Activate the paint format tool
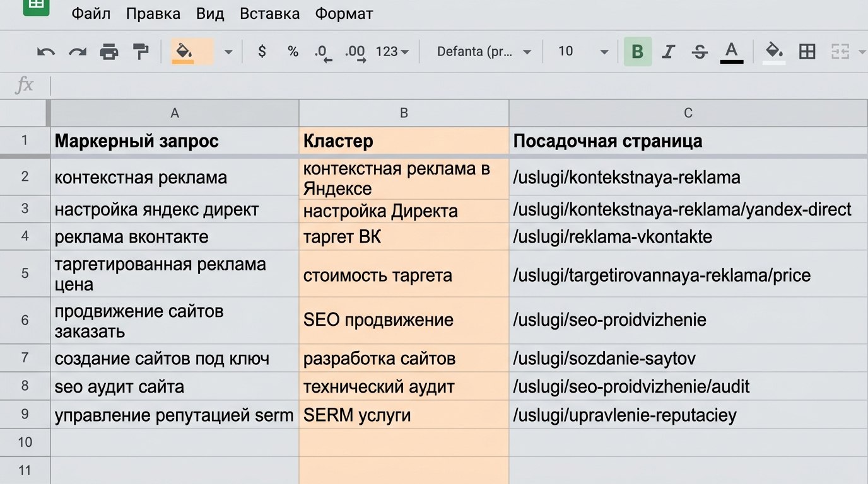Screen dimensions: 868x484 point(141,52)
